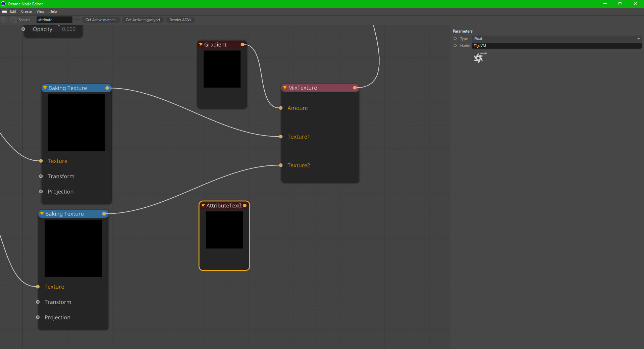
Task: Click the Texture1 input port
Action: (x=281, y=137)
